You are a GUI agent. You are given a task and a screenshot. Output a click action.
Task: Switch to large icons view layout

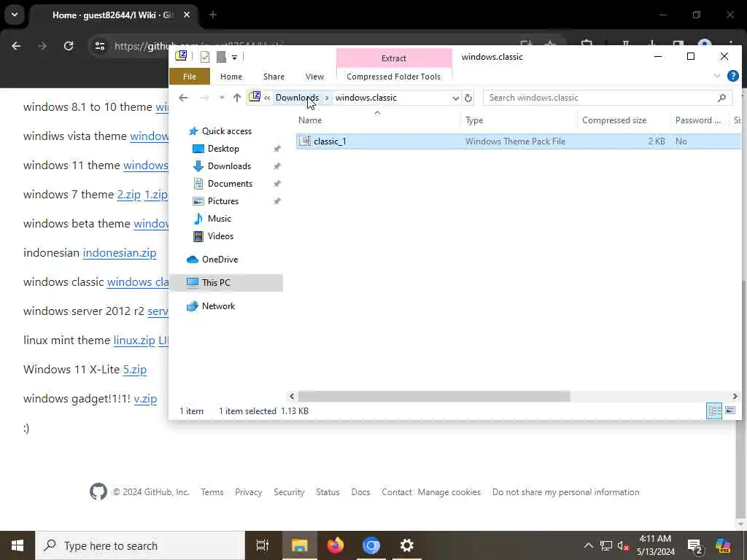(729, 411)
